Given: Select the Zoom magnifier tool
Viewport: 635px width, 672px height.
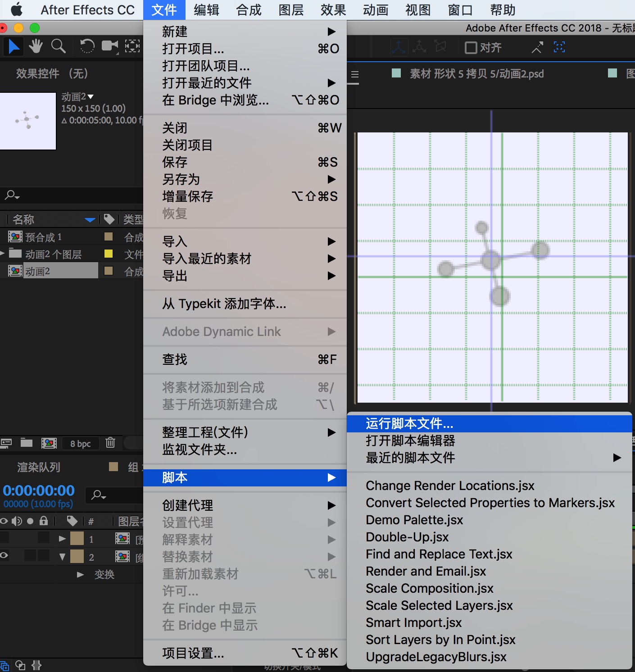Looking at the screenshot, I should tap(58, 46).
